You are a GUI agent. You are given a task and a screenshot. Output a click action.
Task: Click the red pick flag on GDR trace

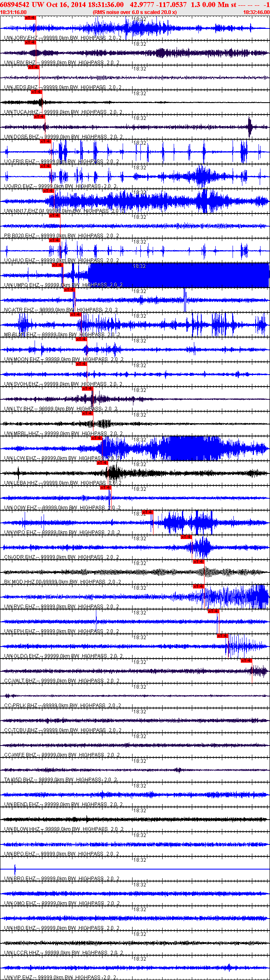[186, 537]
